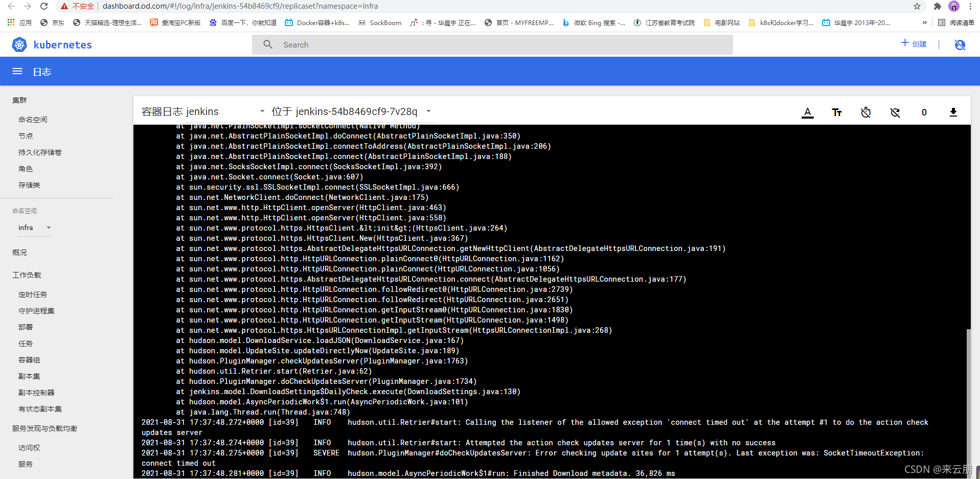
Task: Open the 集群 cluster section
Action: point(19,100)
